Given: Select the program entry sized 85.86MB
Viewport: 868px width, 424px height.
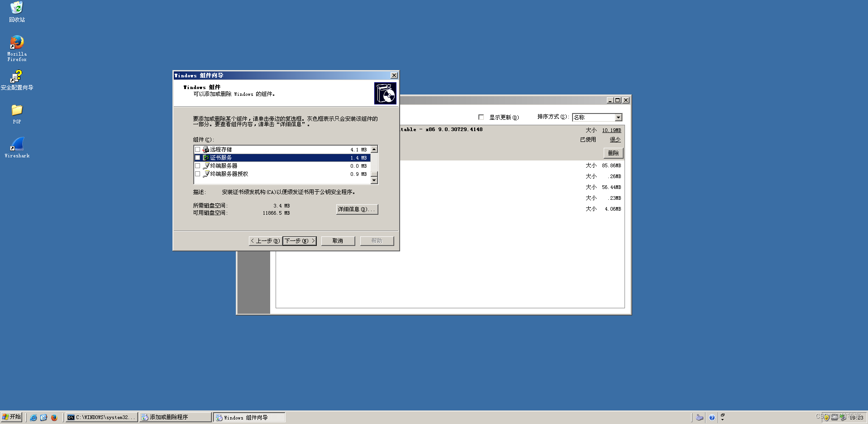Looking at the screenshot, I should (x=512, y=166).
